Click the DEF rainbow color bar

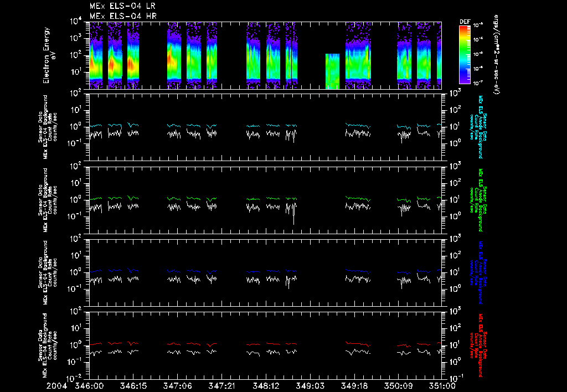(x=465, y=55)
